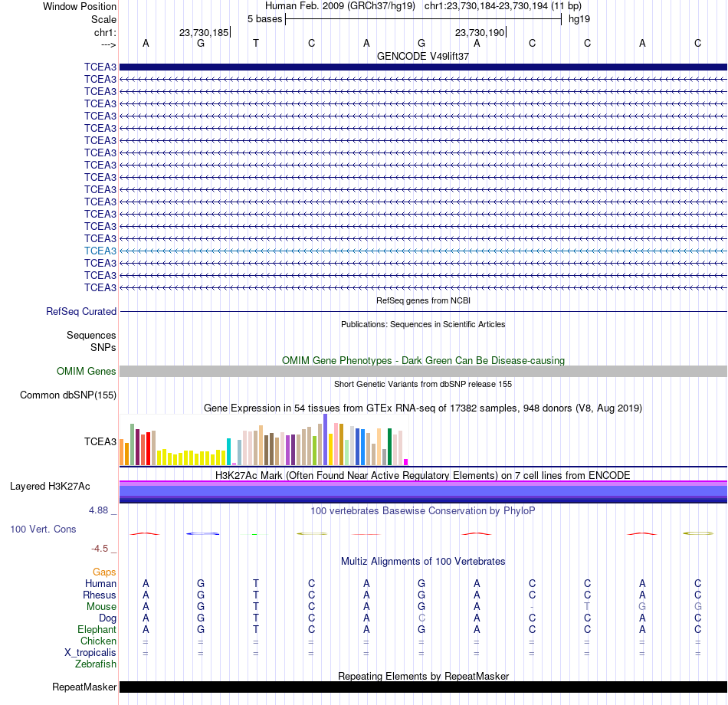
Task: Open "Short Genetic Variants from dbSNP release 155"
Action: (x=423, y=384)
